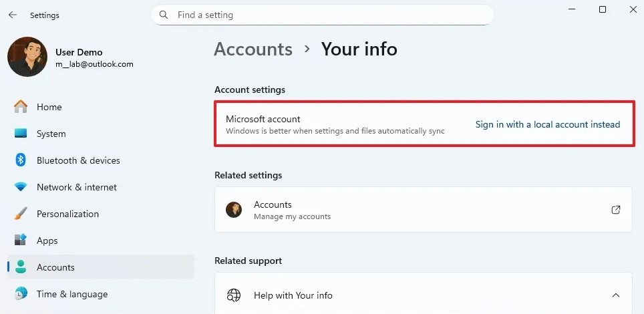Click the Related support heading
This screenshot has height=314, width=644.
[248, 261]
